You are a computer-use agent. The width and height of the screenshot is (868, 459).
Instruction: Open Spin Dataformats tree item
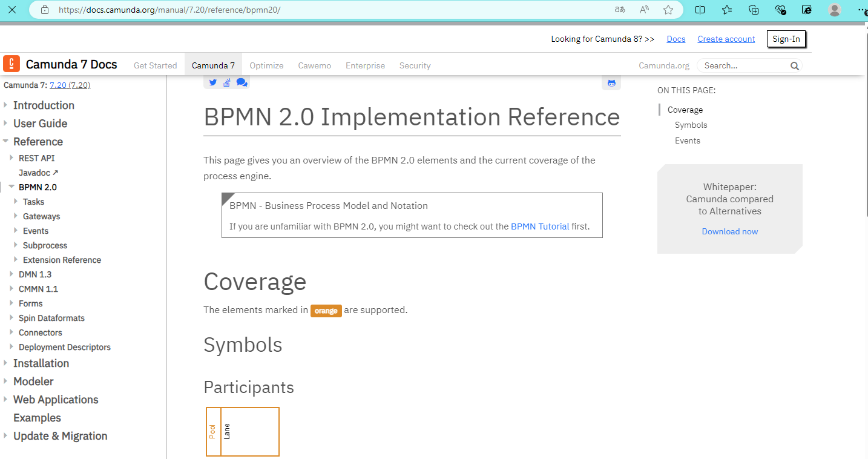51,318
